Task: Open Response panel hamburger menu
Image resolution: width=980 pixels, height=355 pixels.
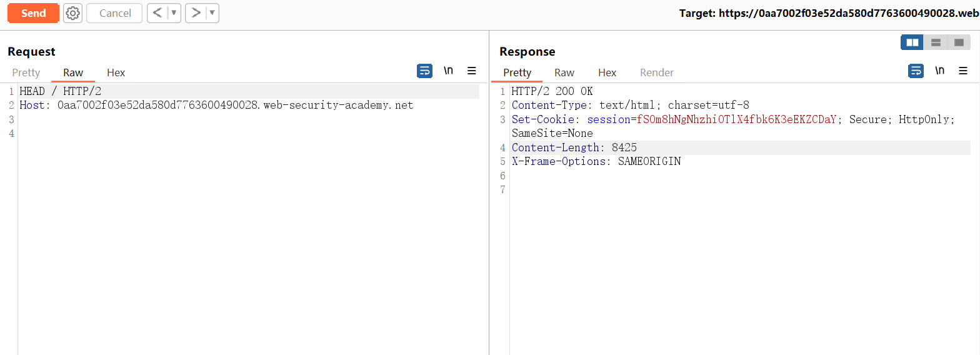Action: (963, 71)
